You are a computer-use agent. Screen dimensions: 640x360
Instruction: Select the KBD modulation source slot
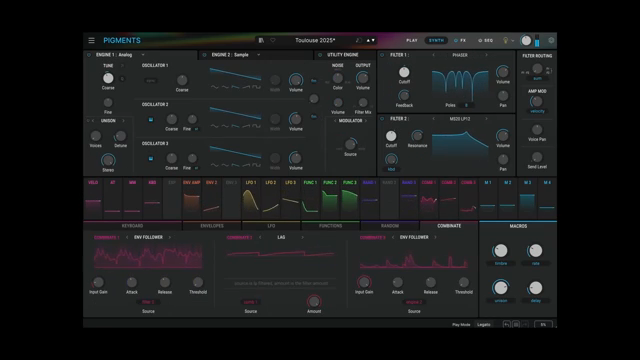pyautogui.click(x=152, y=199)
